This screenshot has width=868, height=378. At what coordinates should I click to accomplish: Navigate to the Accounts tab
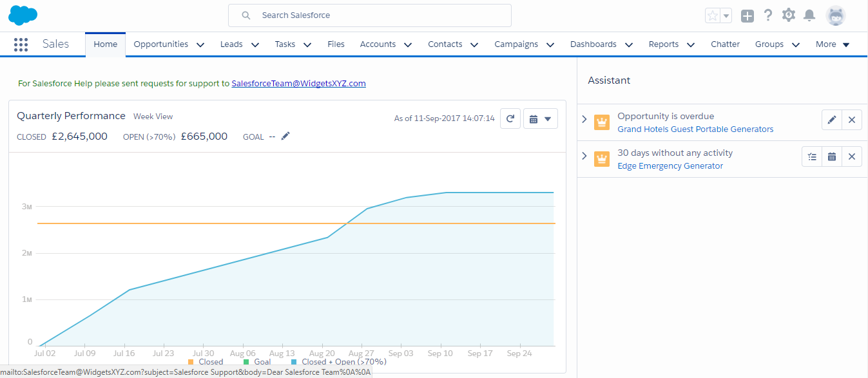(x=378, y=44)
